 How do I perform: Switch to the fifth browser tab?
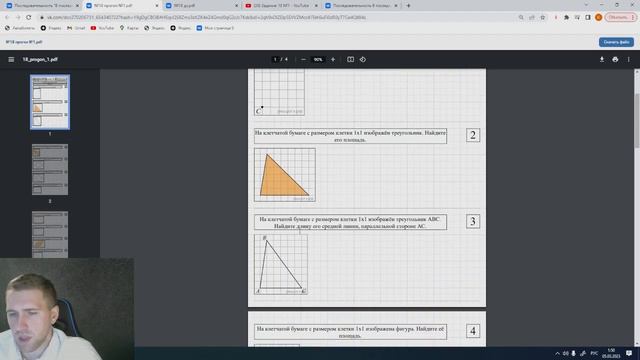pos(361,6)
